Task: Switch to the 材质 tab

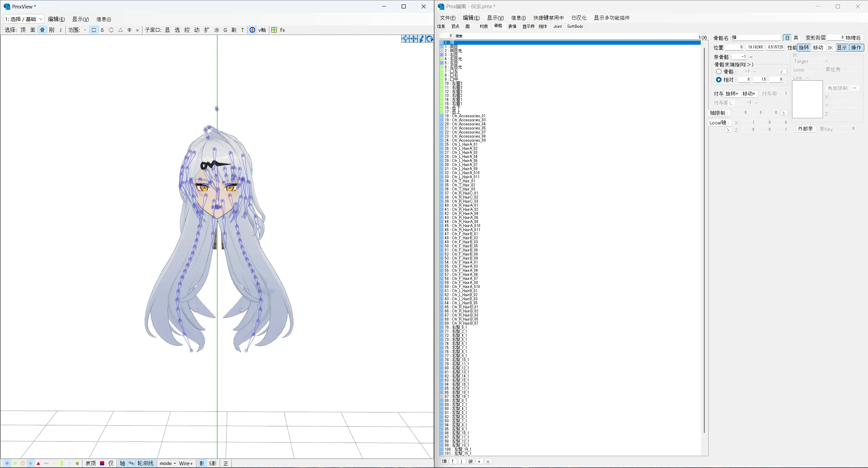Action: tap(484, 26)
